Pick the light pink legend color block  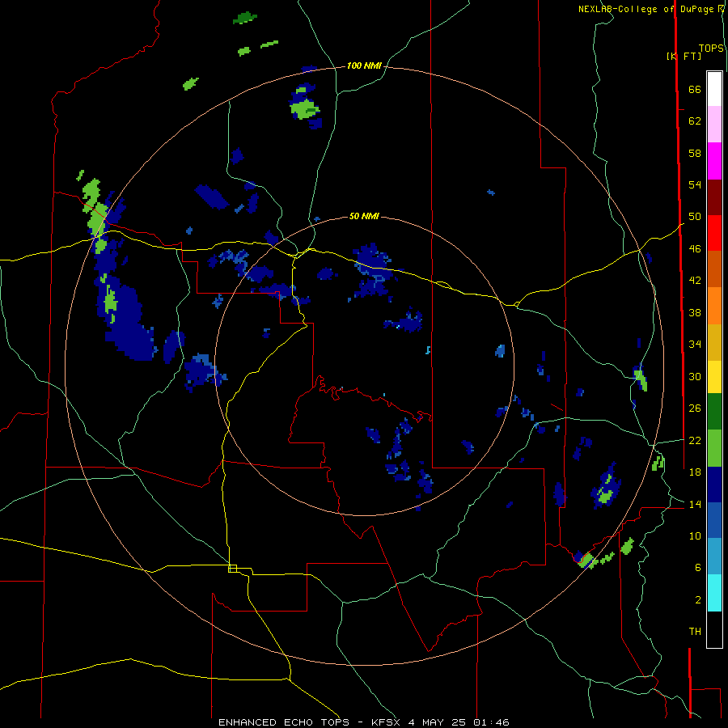pyautogui.click(x=714, y=125)
